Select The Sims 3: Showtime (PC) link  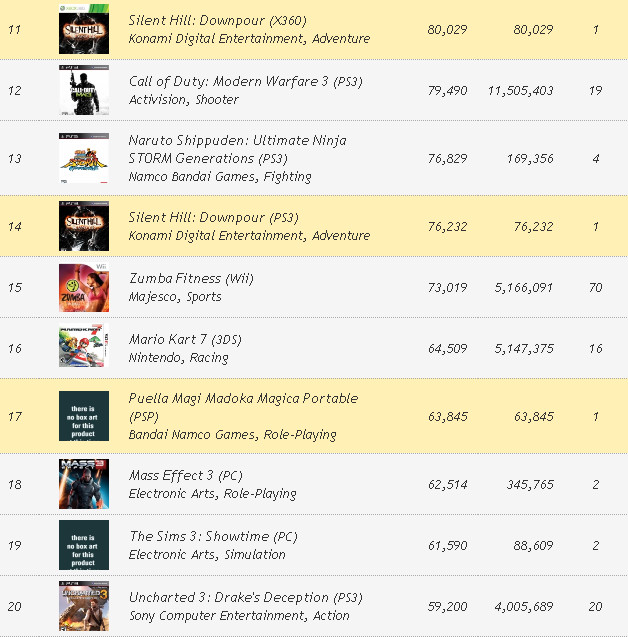tap(213, 536)
